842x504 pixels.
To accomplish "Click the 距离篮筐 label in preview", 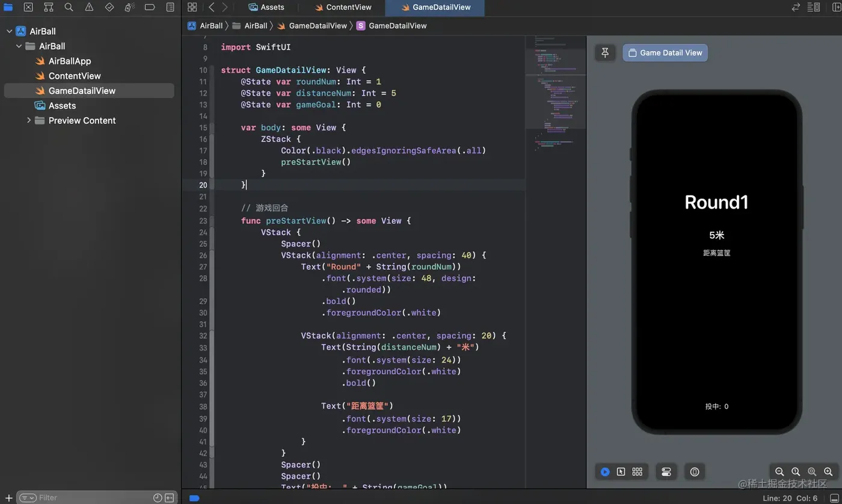I will (x=716, y=253).
